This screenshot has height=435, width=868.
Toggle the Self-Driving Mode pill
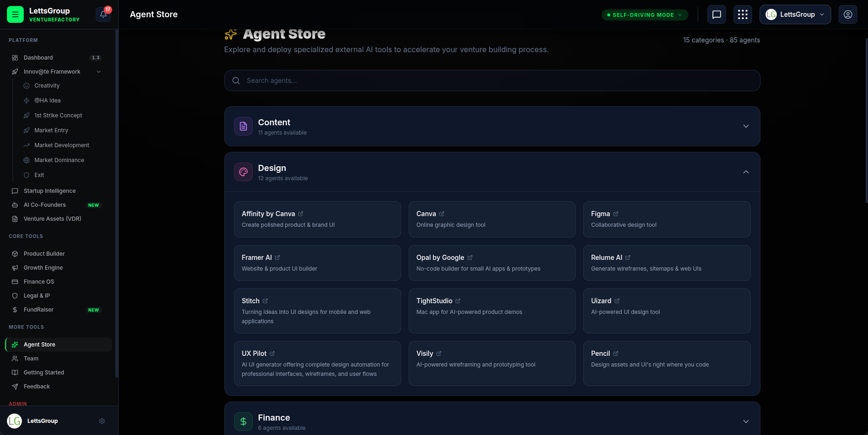(x=645, y=15)
